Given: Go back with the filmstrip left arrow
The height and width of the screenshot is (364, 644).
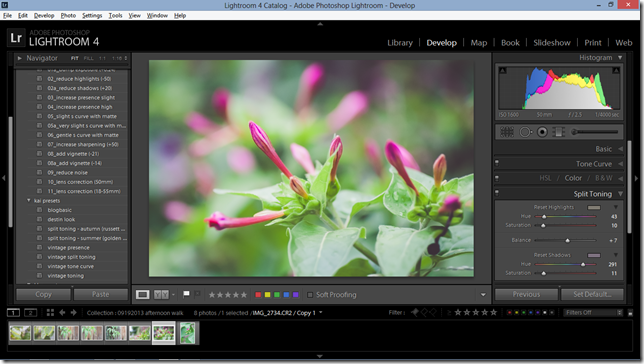Looking at the screenshot, I should [62, 313].
